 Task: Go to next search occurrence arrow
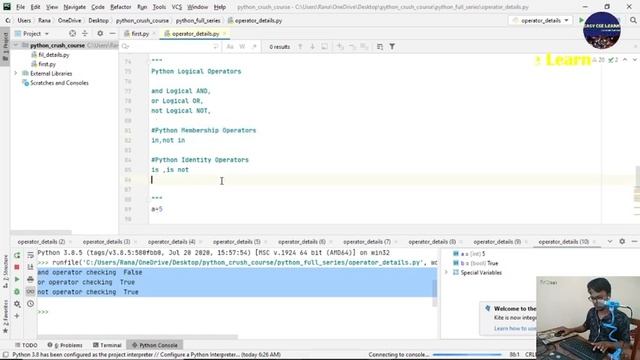click(x=312, y=47)
